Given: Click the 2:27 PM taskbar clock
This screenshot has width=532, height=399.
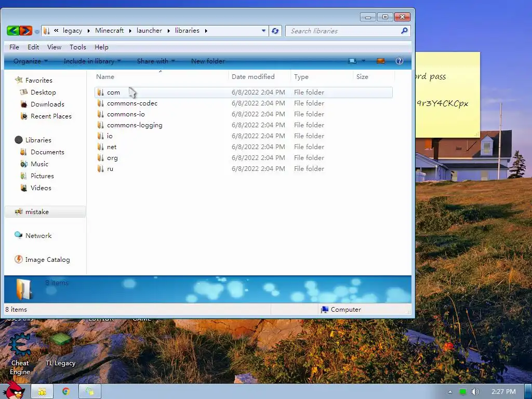Looking at the screenshot, I should (503, 392).
